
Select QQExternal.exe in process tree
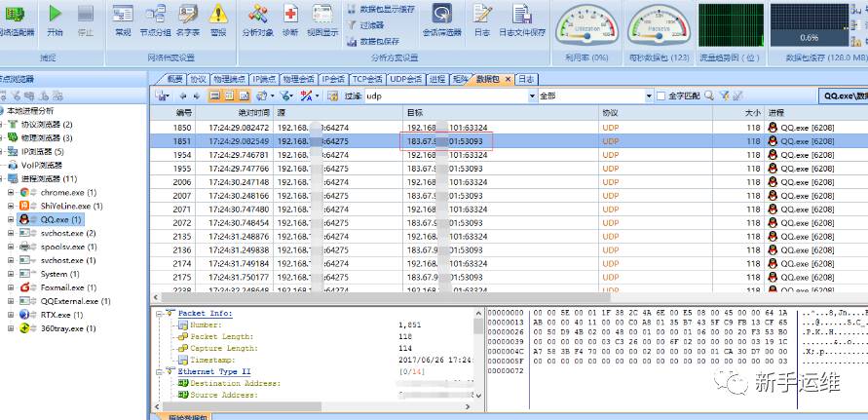75,301
